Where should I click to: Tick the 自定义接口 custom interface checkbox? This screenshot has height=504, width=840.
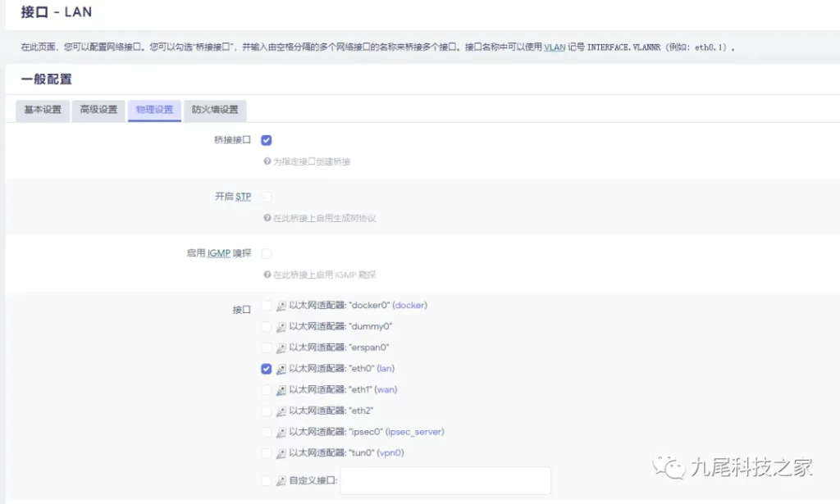[x=266, y=481]
